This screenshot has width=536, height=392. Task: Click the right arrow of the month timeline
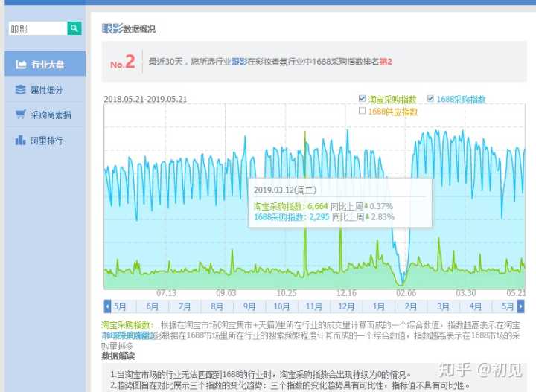521,306
